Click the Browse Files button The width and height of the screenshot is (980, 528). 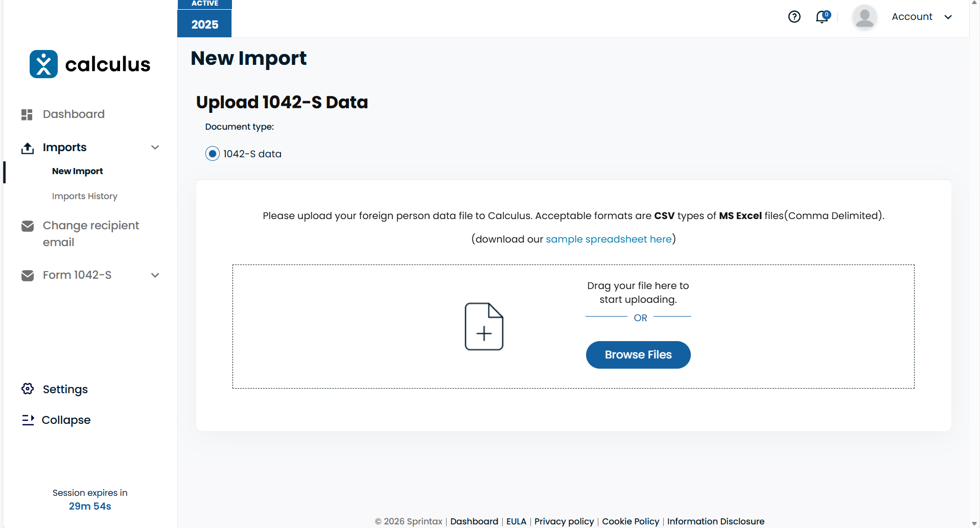click(638, 355)
